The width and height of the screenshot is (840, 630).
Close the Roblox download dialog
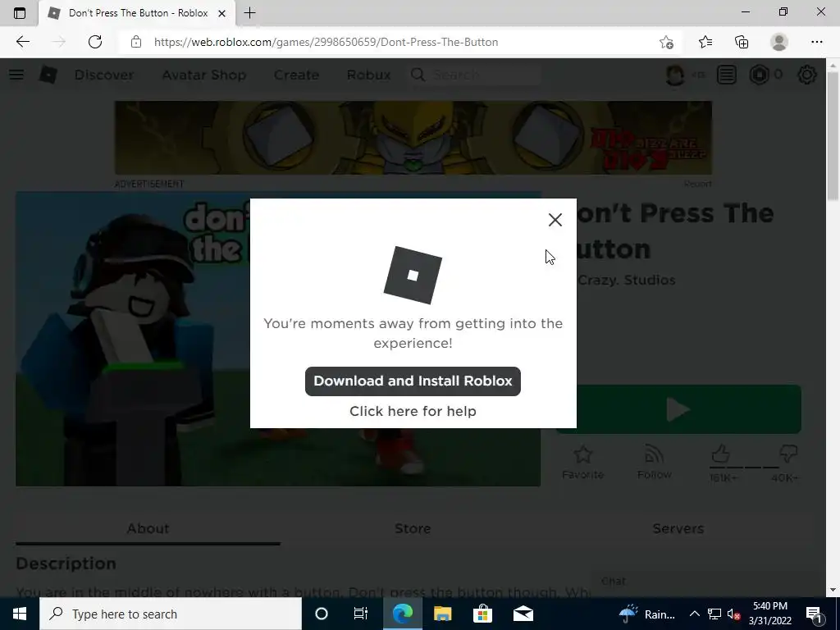(x=555, y=220)
